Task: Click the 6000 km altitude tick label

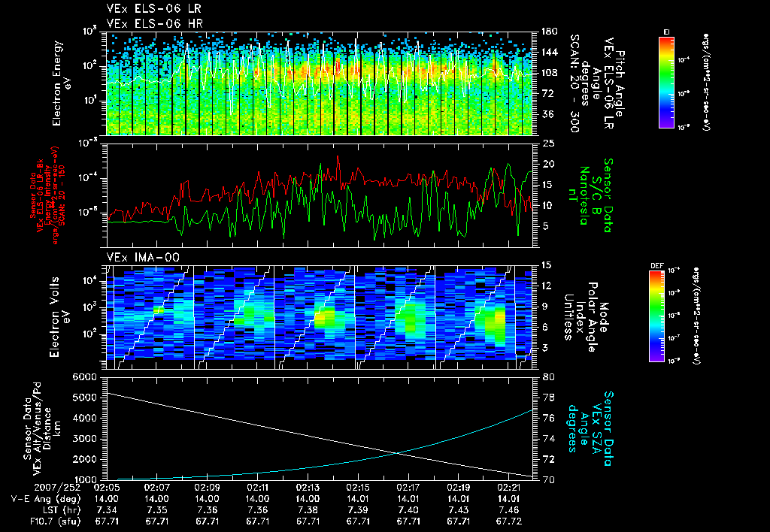Action: 83,377
